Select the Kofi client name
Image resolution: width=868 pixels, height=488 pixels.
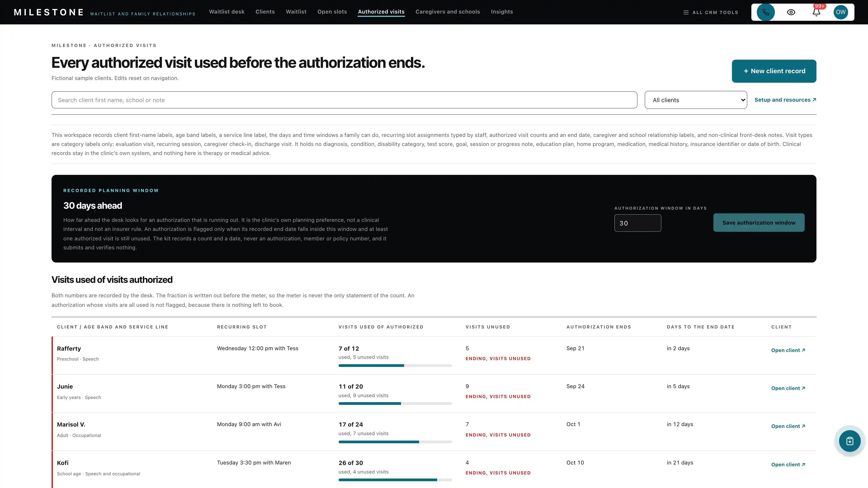tap(63, 463)
